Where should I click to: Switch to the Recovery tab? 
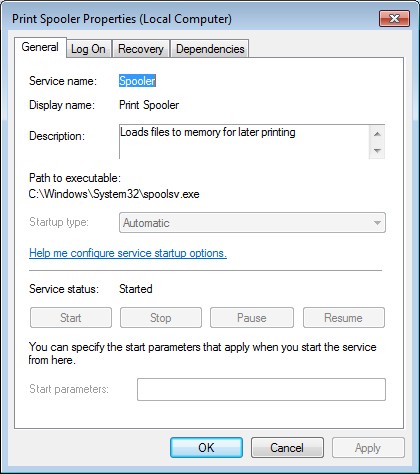[x=141, y=49]
